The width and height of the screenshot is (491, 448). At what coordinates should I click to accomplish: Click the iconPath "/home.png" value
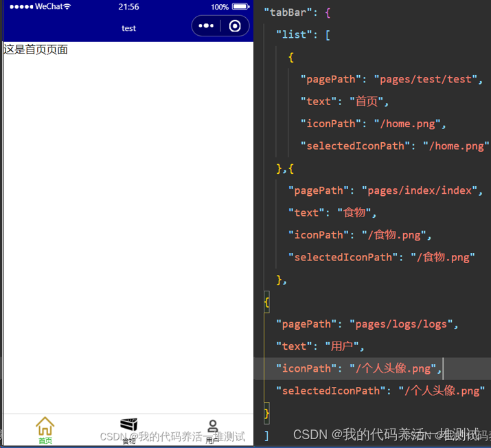407,124
